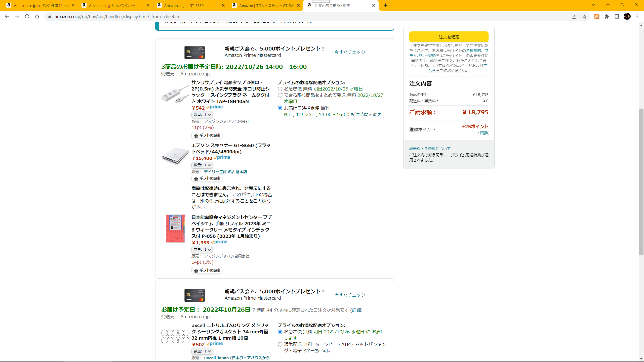Open ギフトの設定 for 手帳 リフィル
Screen dimensions: 644x362
click(207, 270)
